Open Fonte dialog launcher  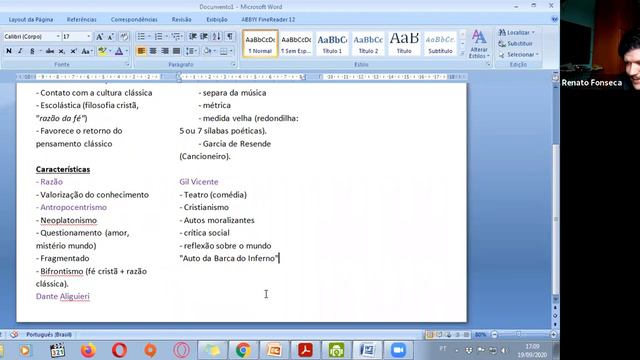pyautogui.click(x=127, y=64)
